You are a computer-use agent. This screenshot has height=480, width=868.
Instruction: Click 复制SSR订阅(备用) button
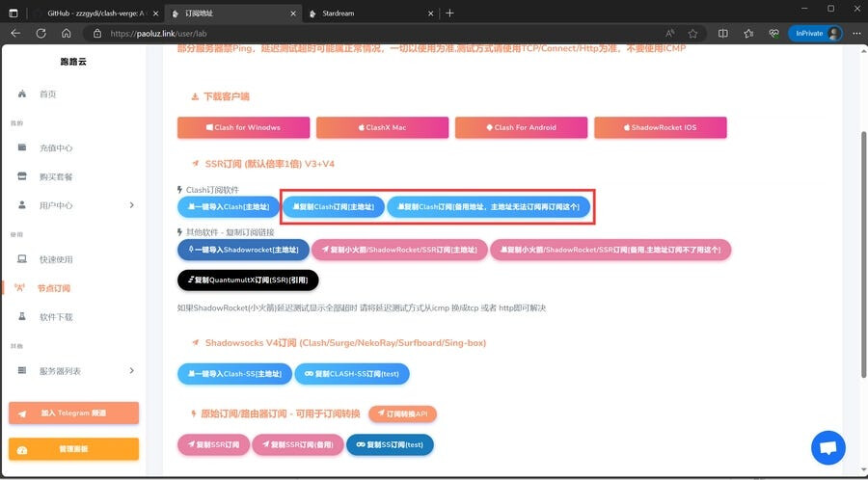tap(298, 444)
